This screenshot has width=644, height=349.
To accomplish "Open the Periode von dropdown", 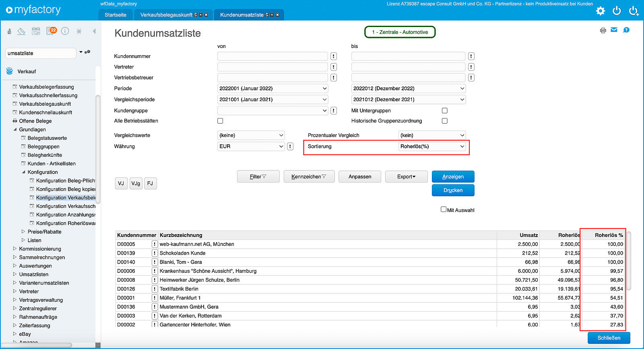I will pyautogui.click(x=273, y=89).
